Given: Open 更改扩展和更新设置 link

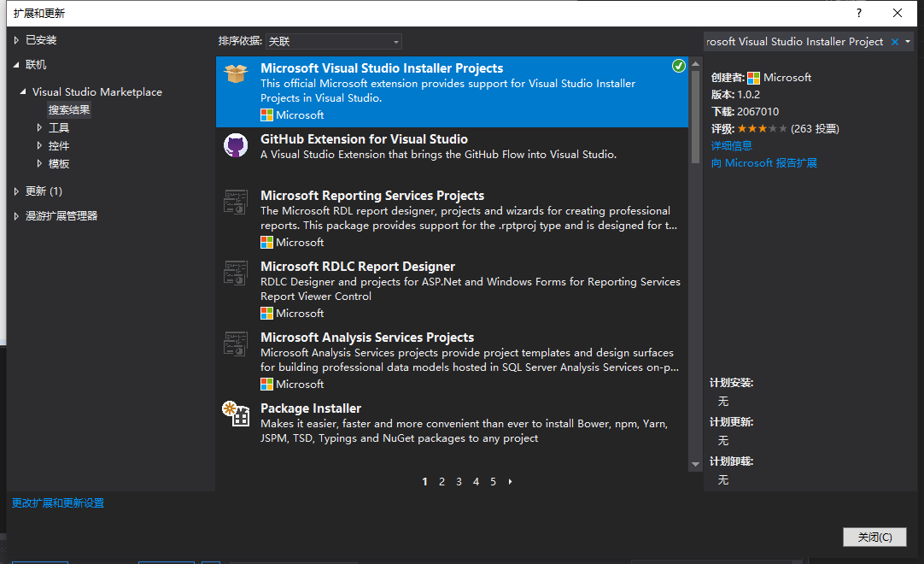Looking at the screenshot, I should click(x=58, y=503).
